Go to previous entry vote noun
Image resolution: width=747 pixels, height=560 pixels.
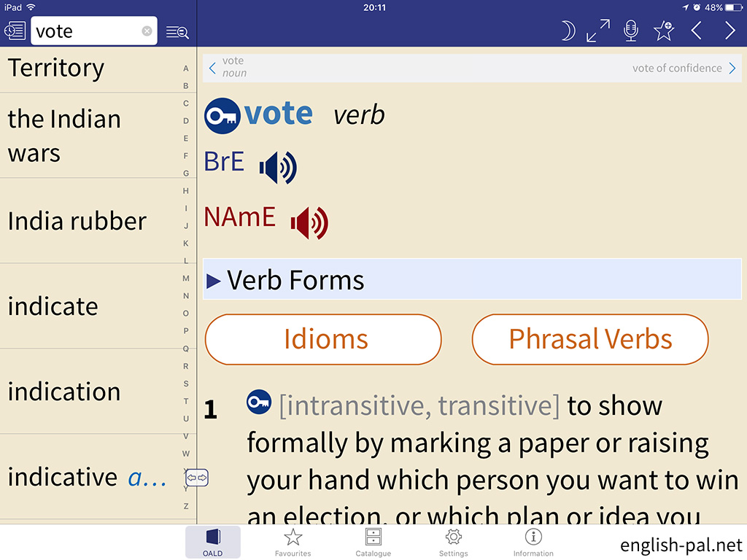pos(229,67)
